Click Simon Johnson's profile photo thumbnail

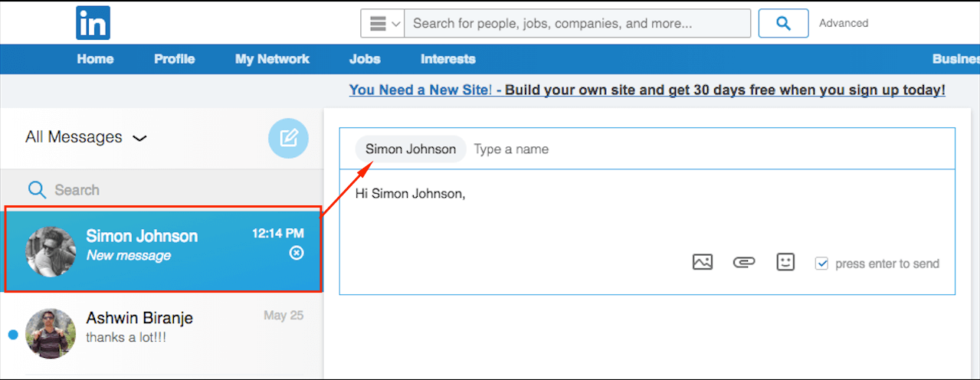click(51, 251)
